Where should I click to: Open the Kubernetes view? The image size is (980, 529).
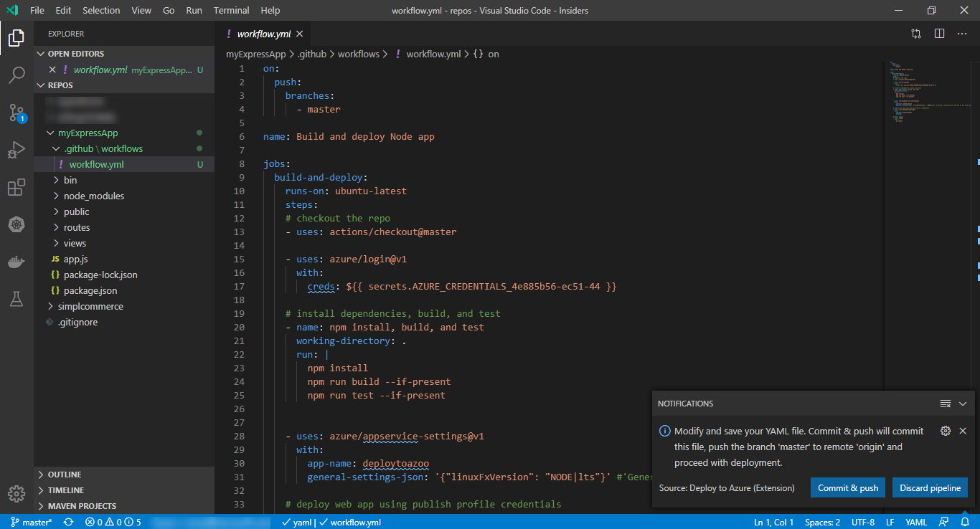17,224
